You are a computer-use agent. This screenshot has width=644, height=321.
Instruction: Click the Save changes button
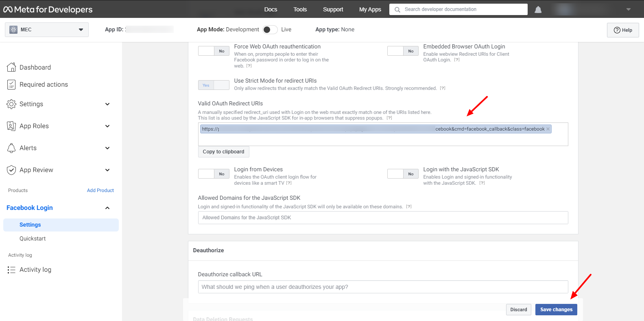click(x=556, y=310)
